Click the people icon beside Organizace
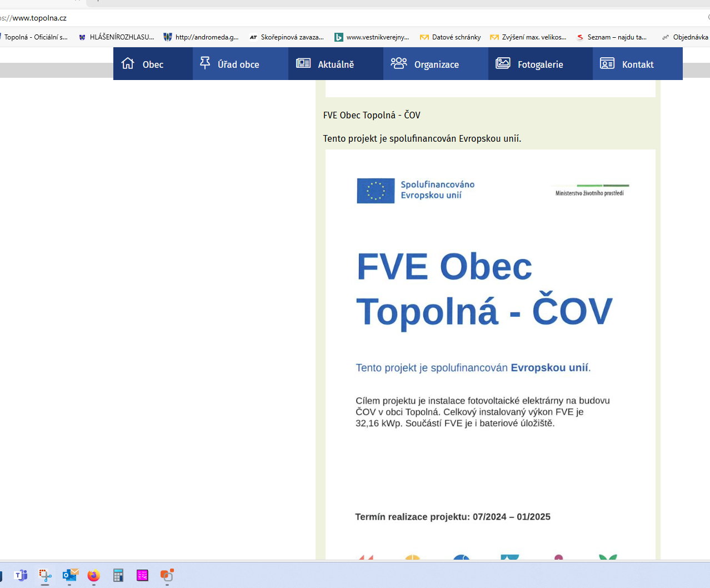The height and width of the screenshot is (588, 710). point(398,63)
